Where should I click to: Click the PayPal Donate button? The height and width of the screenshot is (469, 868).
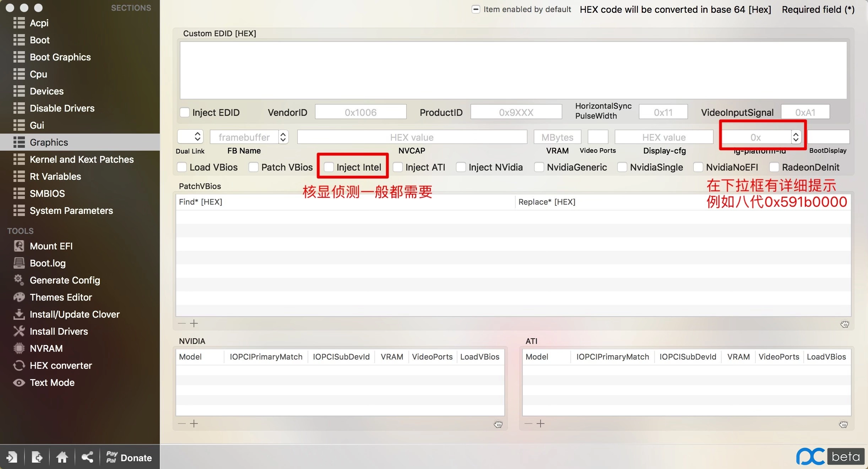129,457
